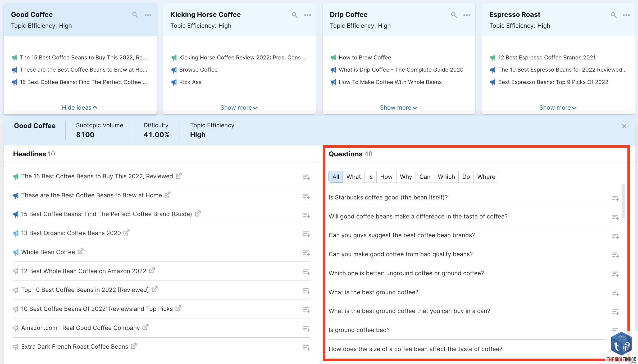Viewport: 638px width, 364px height.
Task: Click the search icon on Espresso Roast card
Action: [614, 15]
